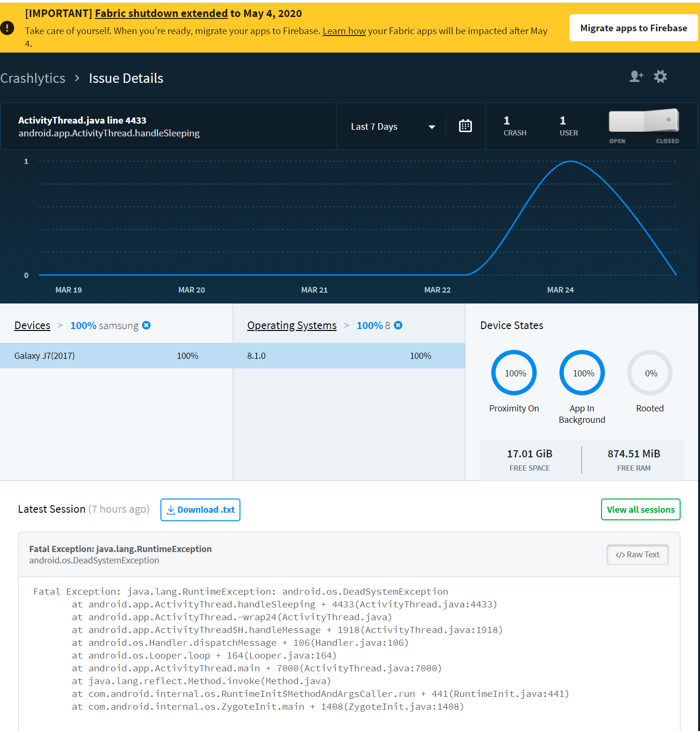Download the session as .txt
Screen dimensions: 700x731
(x=200, y=510)
